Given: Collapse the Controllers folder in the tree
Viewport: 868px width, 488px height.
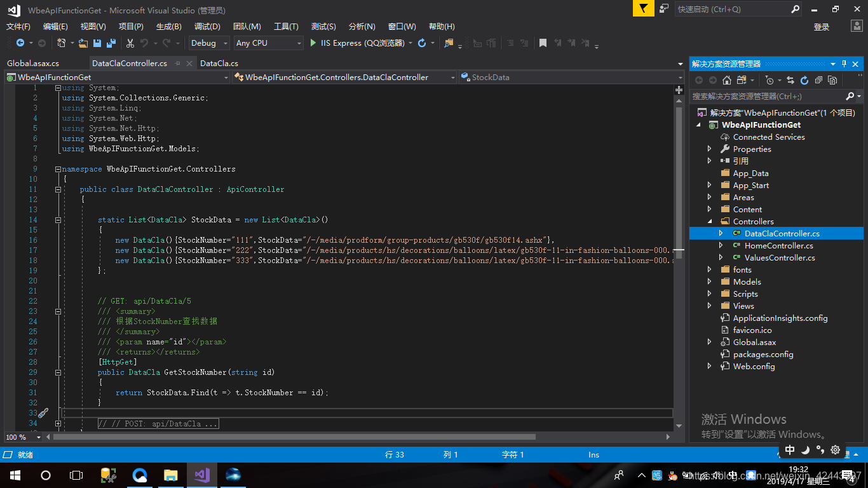Looking at the screenshot, I should click(710, 222).
